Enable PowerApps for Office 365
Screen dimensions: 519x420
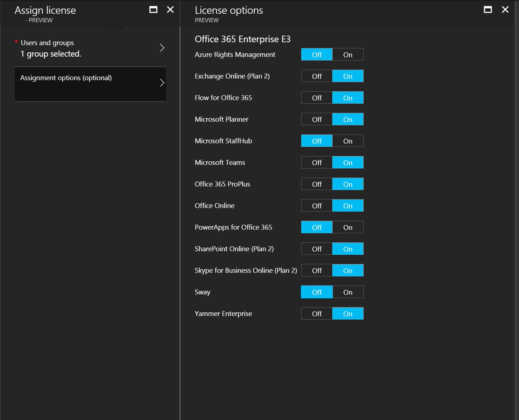point(348,228)
